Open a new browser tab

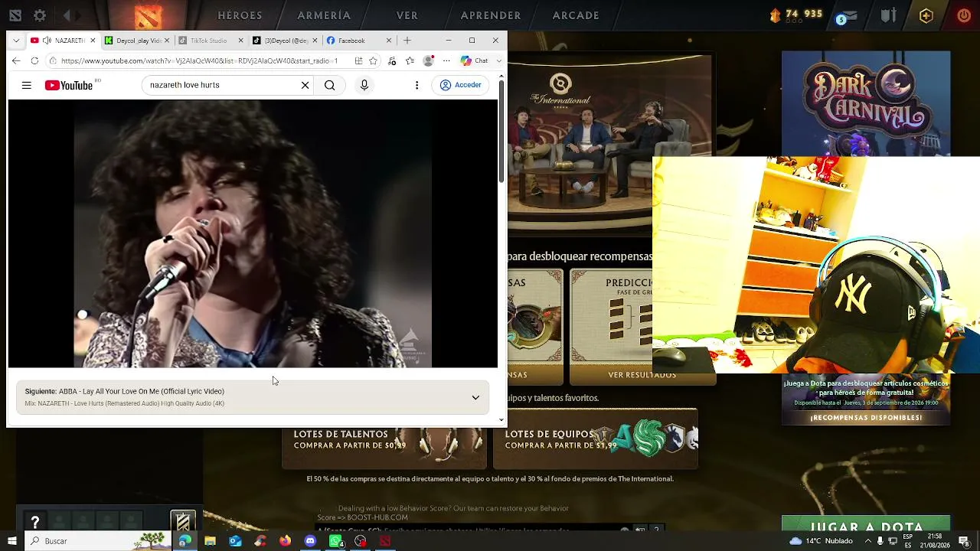(x=407, y=41)
